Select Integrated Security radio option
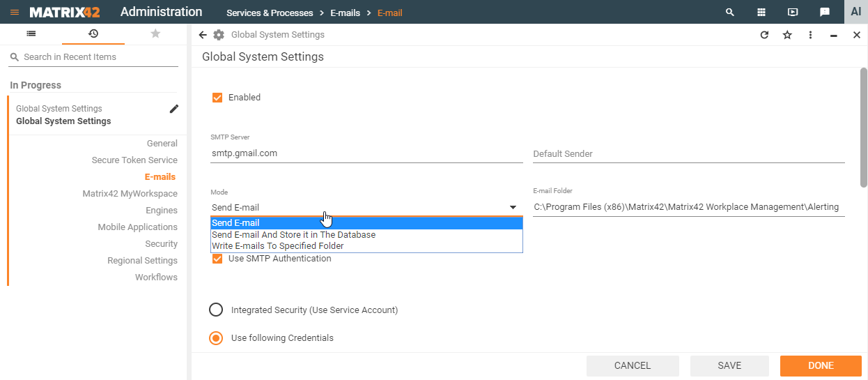The height and width of the screenshot is (380, 868). (216, 310)
